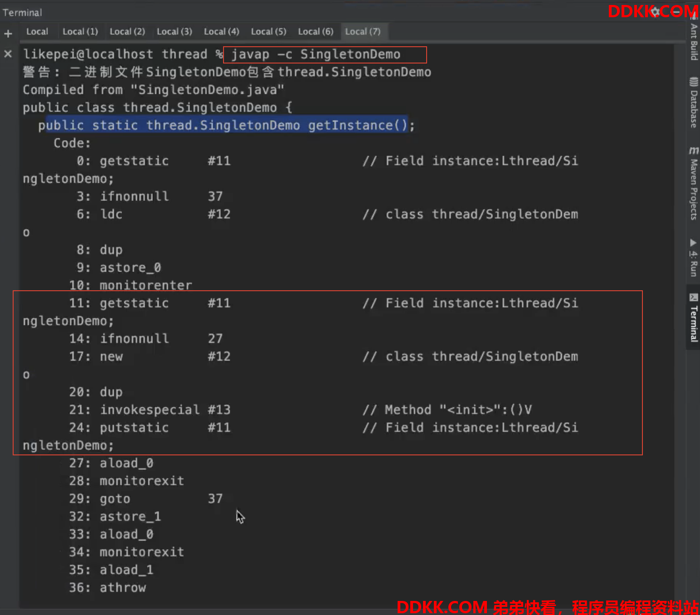Switch to the Local terminal tab

37,32
